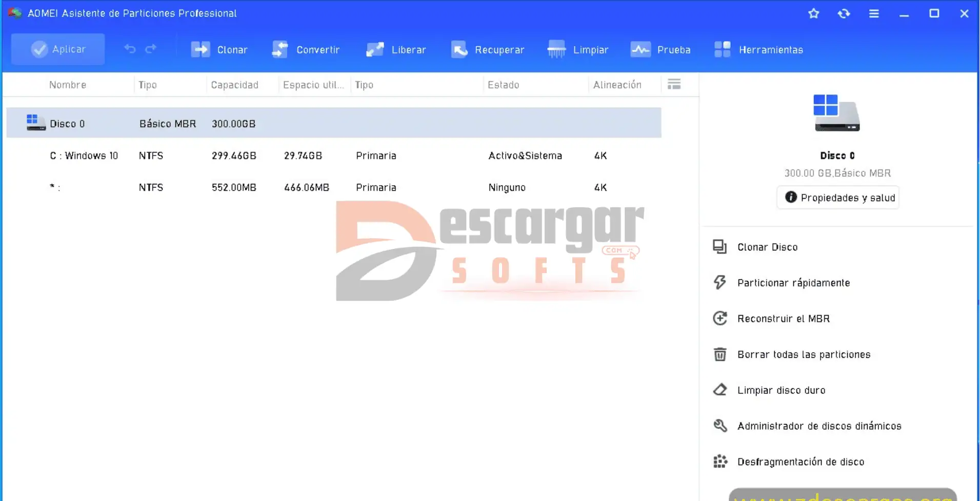980x501 pixels.
Task: Select the Disco 0 row
Action: (x=334, y=123)
